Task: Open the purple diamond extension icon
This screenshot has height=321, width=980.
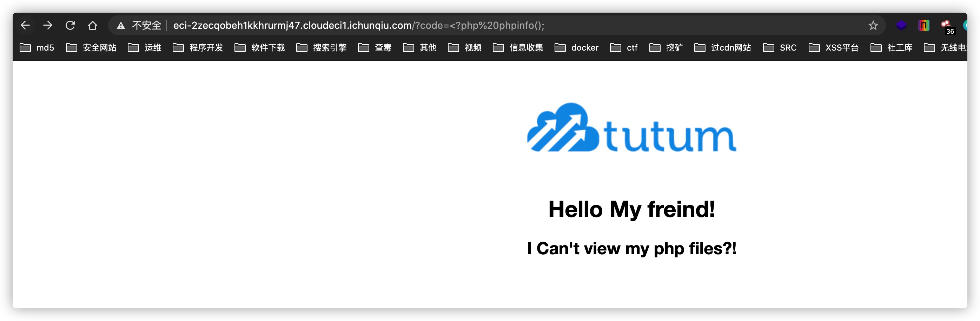Action: pos(901,26)
